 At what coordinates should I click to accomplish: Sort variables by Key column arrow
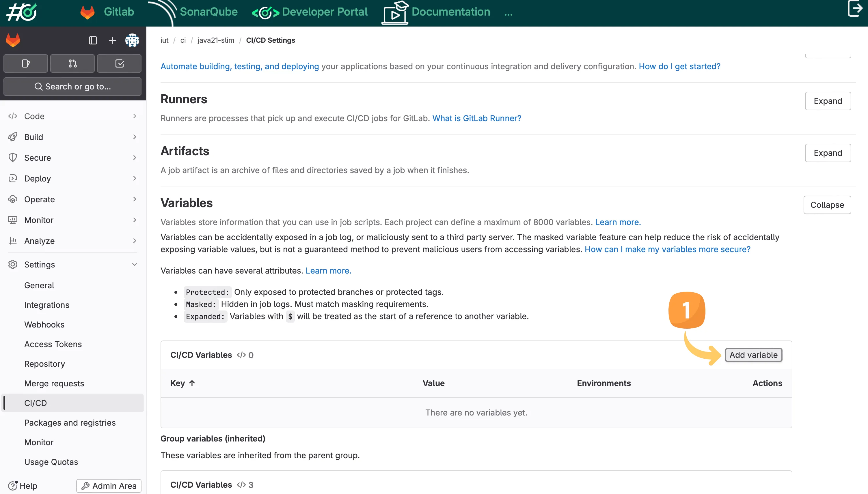pyautogui.click(x=192, y=383)
